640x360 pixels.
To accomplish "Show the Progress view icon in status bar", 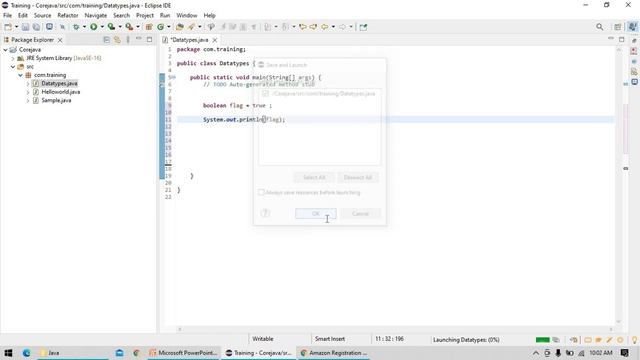I will pyautogui.click(x=556, y=340).
